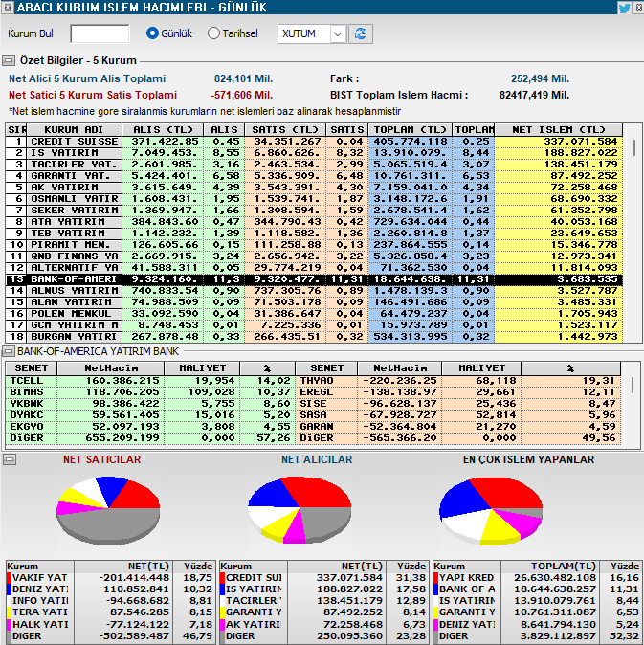Screen dimensions: 644x645
Task: Collapse the Özet Bilgiler - 5 Kurum section
Action: pos(9,60)
